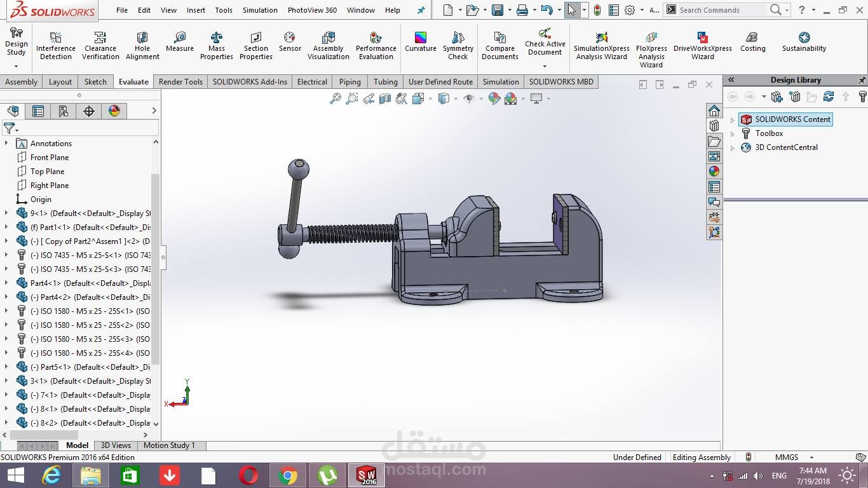Expand the Annotations folder in the tree

(6, 143)
